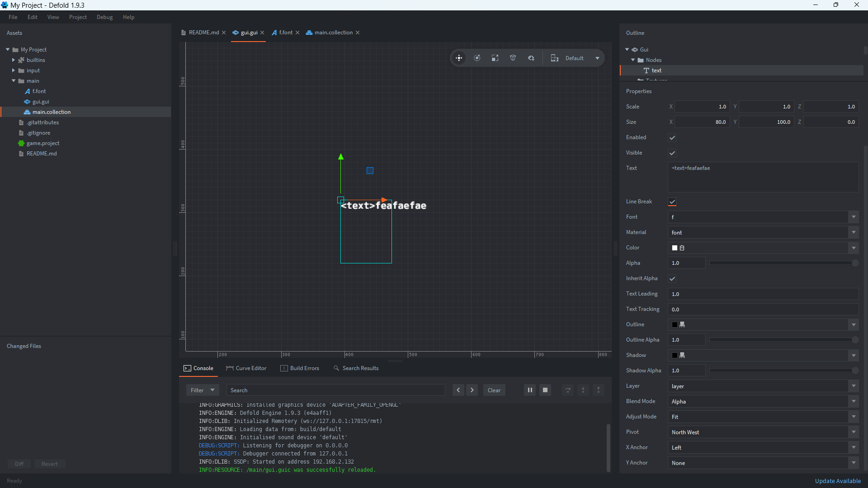Collapse the Nodes tree item in Outline

pyautogui.click(x=633, y=60)
